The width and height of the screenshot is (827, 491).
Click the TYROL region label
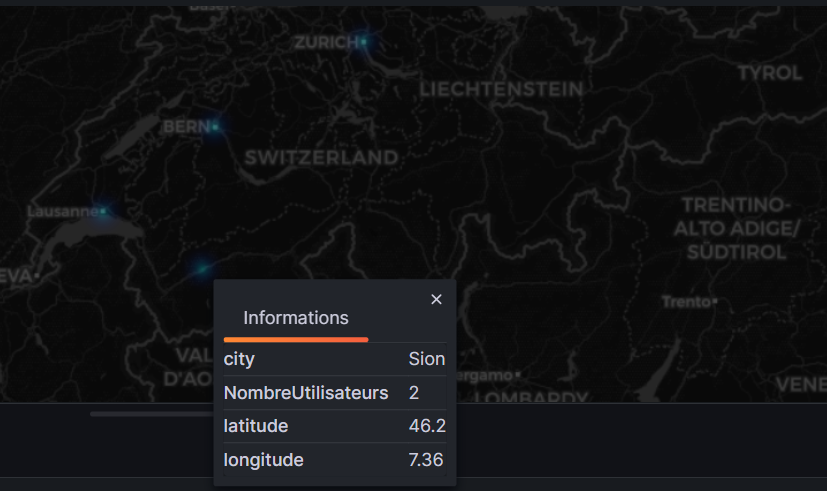(x=770, y=73)
